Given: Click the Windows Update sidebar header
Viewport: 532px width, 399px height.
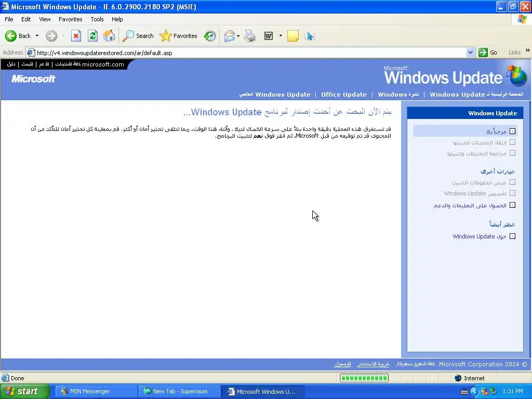Looking at the screenshot, I should click(x=465, y=113).
